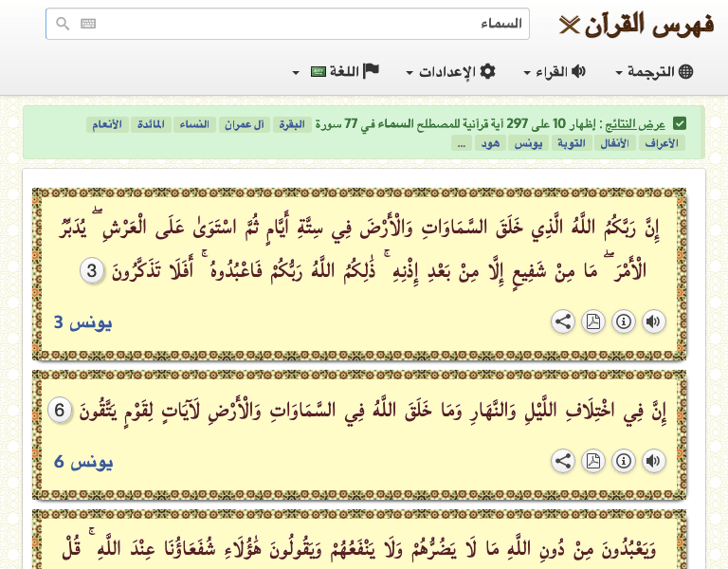Open PDF icon for Yunus verse 6

coord(593,461)
